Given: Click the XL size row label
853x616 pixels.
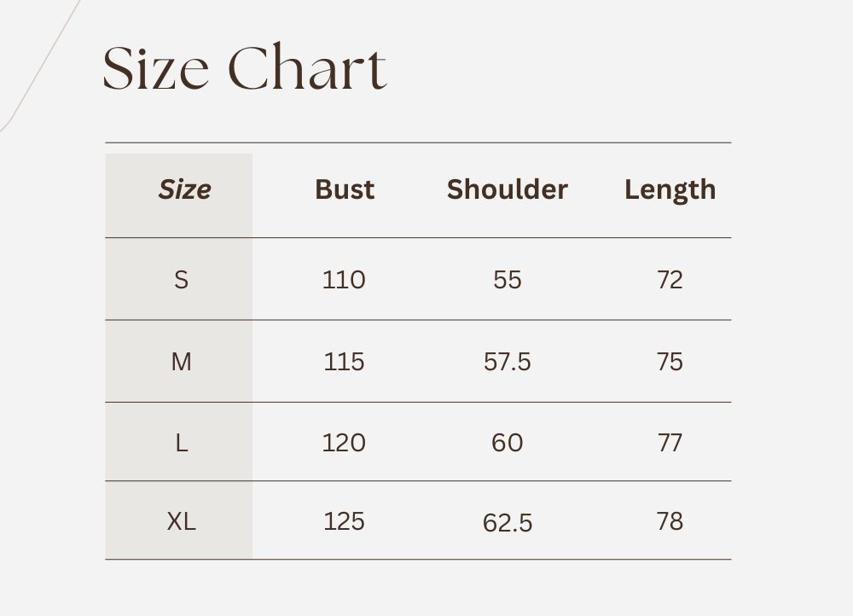Looking at the screenshot, I should 181,521.
